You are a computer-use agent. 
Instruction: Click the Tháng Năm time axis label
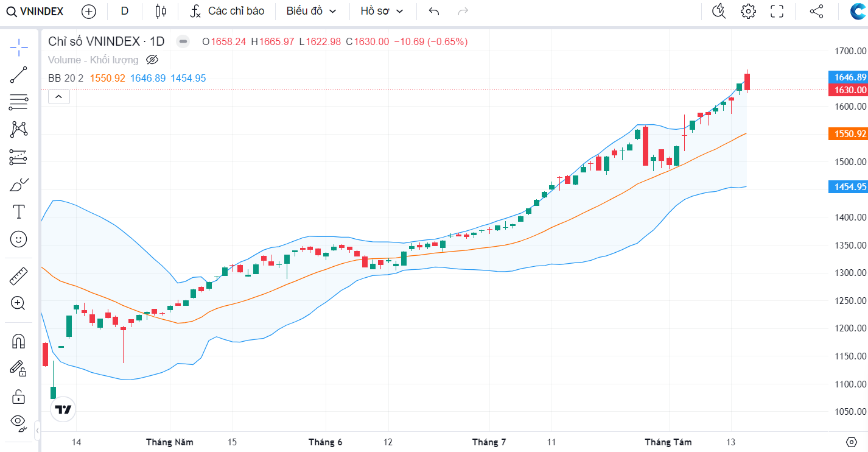(x=170, y=442)
